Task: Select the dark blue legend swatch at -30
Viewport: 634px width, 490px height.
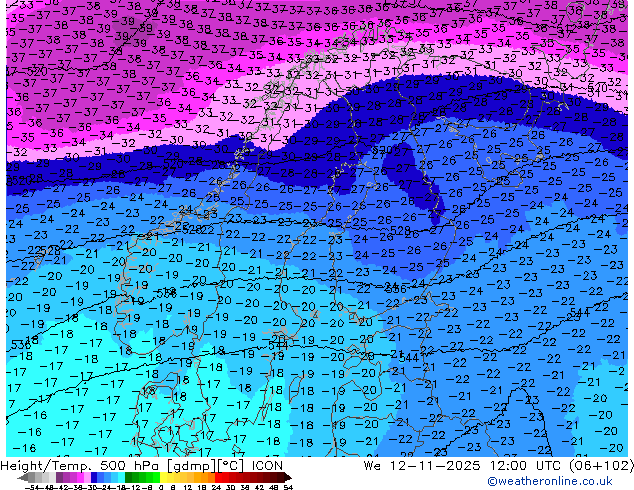Action: (x=94, y=478)
